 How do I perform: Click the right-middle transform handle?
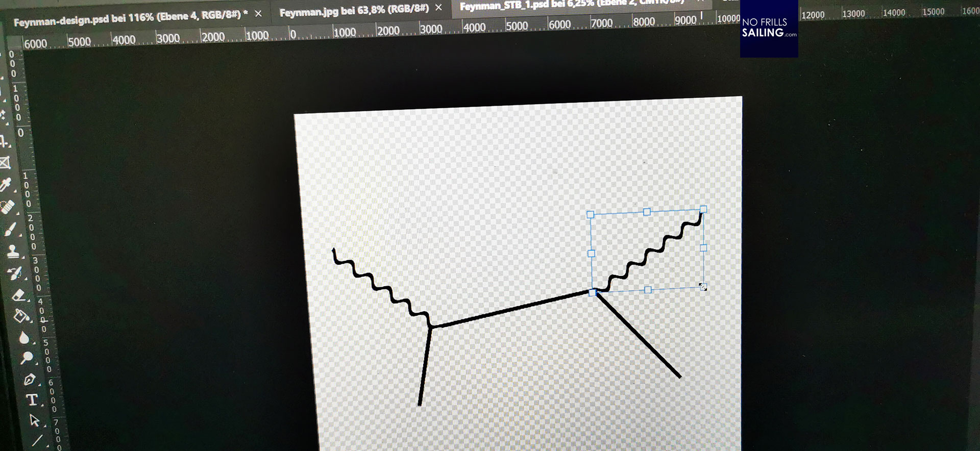coord(703,248)
